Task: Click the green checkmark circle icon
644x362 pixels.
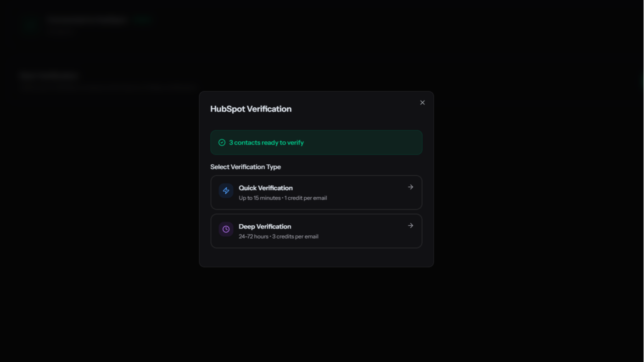Action: click(222, 143)
